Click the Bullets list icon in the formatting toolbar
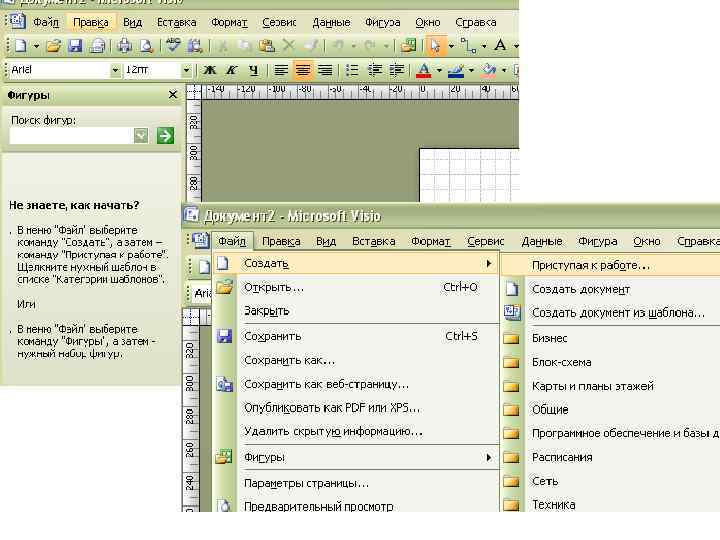720x540 pixels. pos(352,70)
